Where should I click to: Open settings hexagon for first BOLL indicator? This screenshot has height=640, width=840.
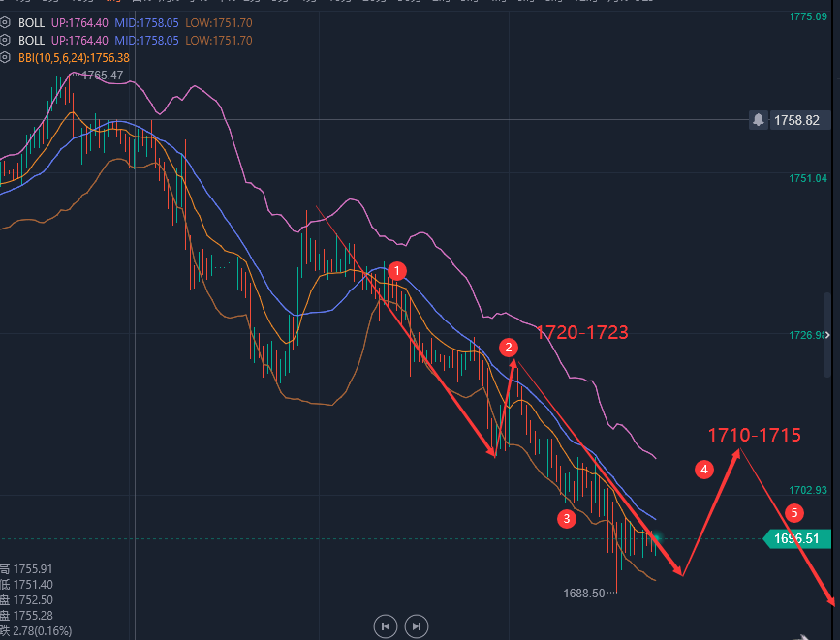tap(5, 22)
